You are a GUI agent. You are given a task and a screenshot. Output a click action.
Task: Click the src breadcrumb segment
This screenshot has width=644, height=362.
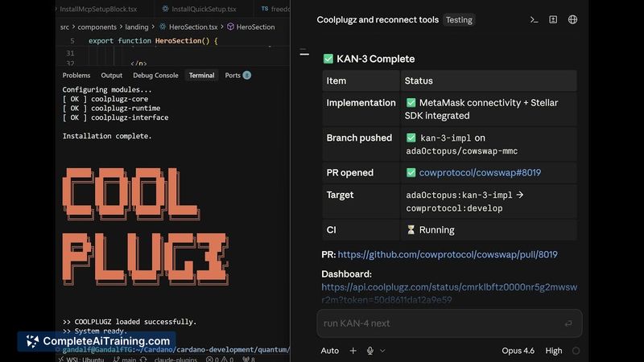coord(65,27)
